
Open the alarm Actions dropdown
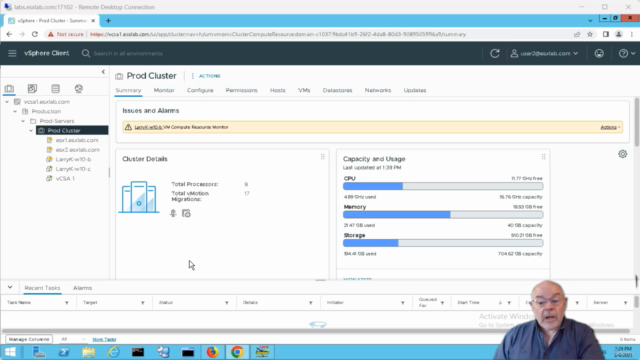pyautogui.click(x=610, y=127)
